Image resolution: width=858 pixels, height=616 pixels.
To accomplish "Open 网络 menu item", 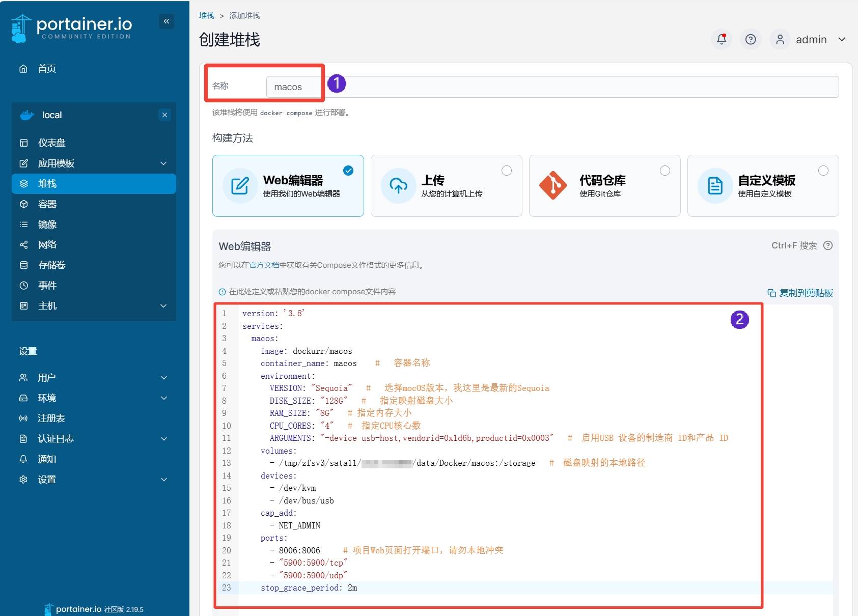I will click(94, 245).
